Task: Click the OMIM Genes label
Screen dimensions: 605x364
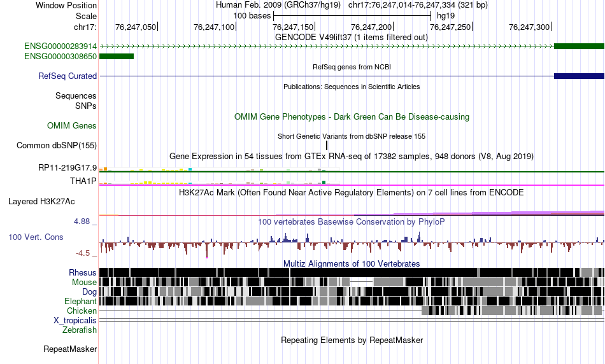Action: (x=72, y=126)
